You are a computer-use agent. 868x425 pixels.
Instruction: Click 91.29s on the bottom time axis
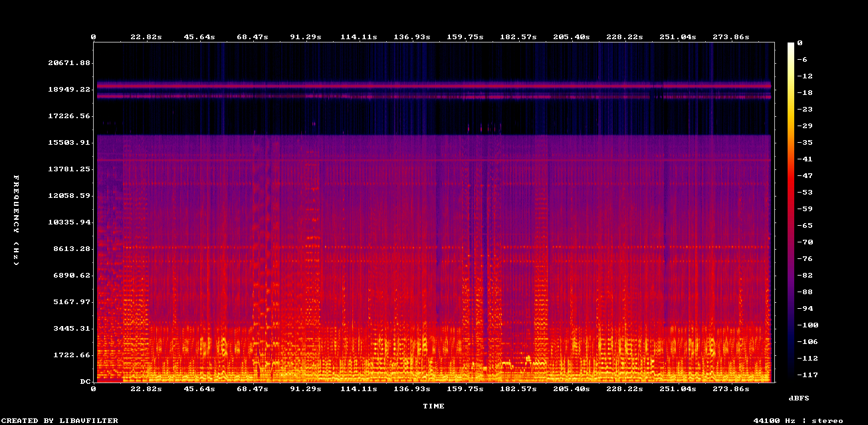[306, 388]
